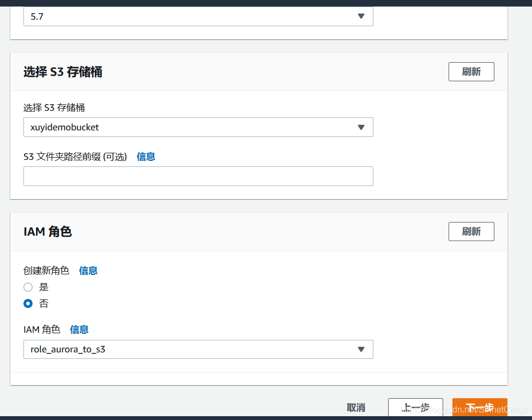Click 取消 to cancel

coord(356,407)
